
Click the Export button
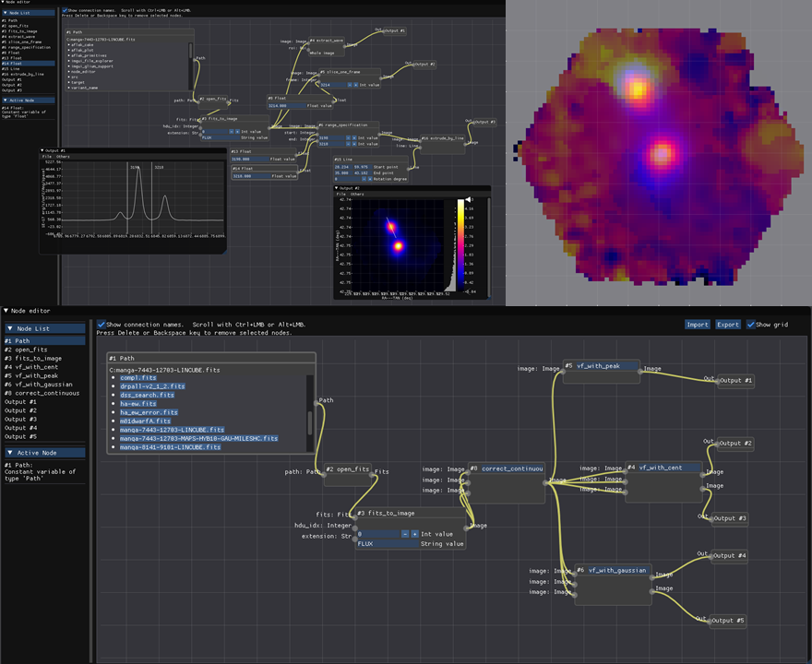[728, 325]
